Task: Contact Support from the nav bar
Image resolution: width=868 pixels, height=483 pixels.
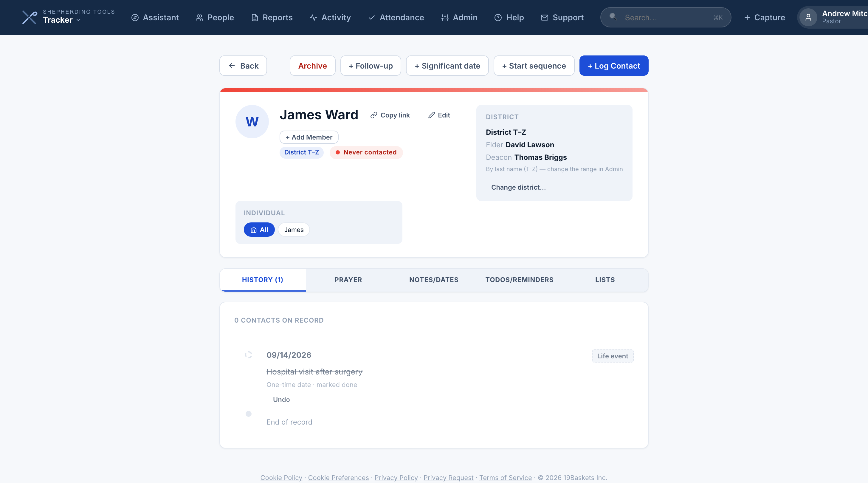Action: (x=562, y=18)
